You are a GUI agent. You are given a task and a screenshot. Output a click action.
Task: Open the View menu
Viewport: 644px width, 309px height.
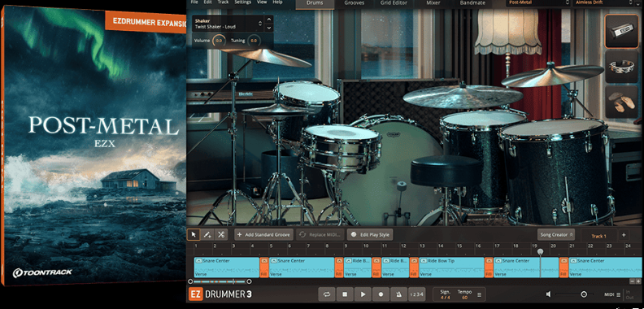click(262, 2)
